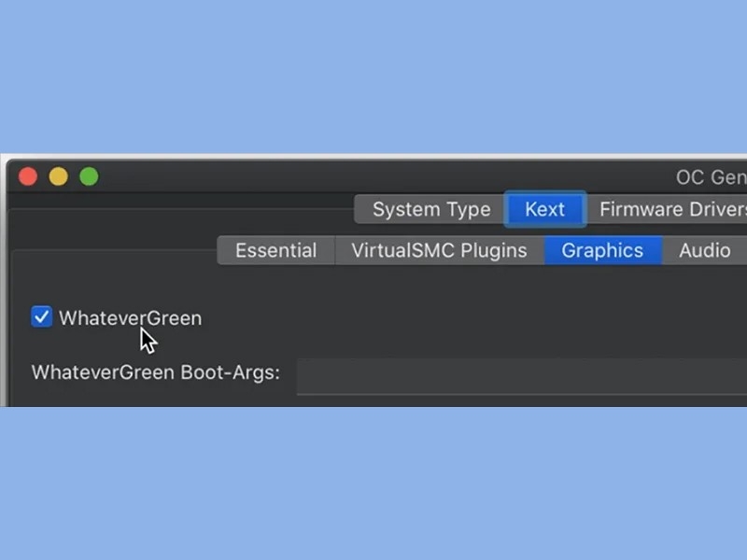This screenshot has width=747, height=560.
Task: Click the highlighted Graphics segment button
Action: pos(602,250)
